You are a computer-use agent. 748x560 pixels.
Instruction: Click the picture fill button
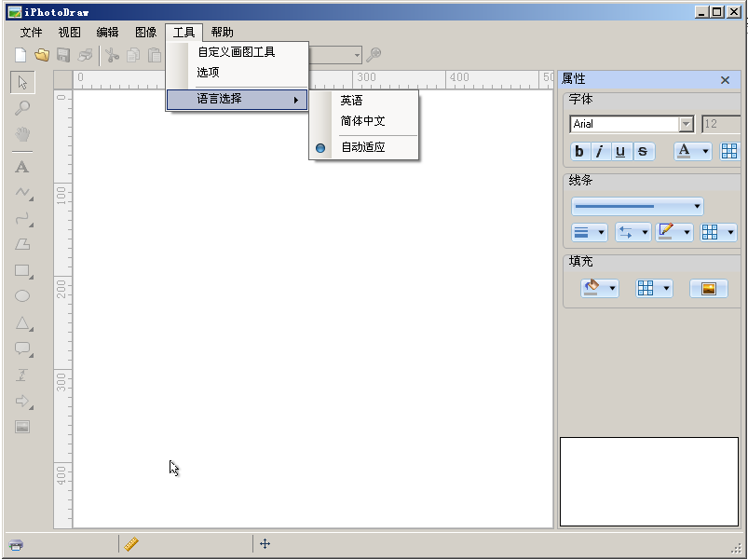pos(708,289)
